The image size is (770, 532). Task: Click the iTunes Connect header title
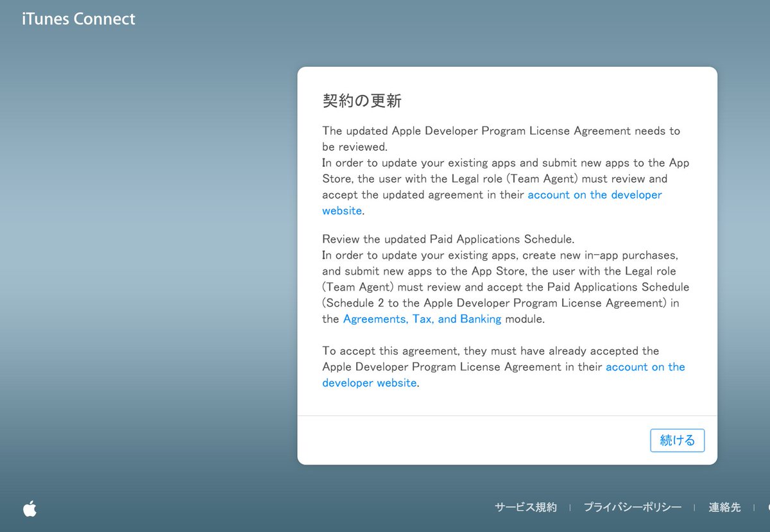click(78, 19)
